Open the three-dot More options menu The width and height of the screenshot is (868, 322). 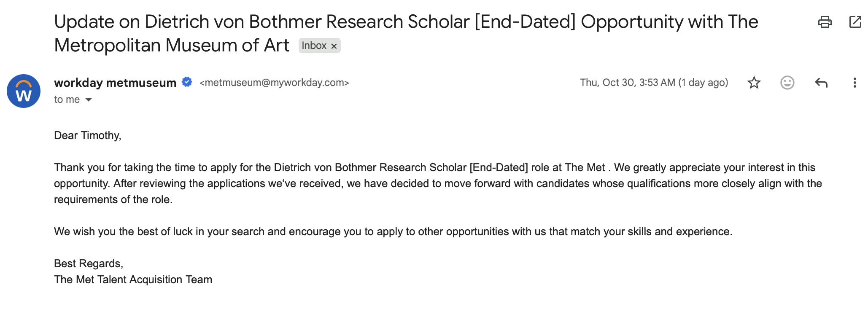(855, 83)
